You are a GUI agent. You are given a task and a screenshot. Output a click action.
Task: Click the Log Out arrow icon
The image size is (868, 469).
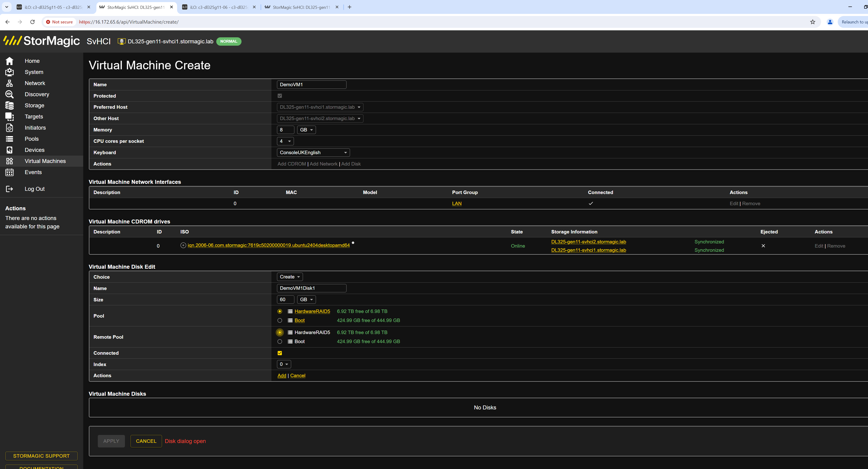(x=10, y=189)
